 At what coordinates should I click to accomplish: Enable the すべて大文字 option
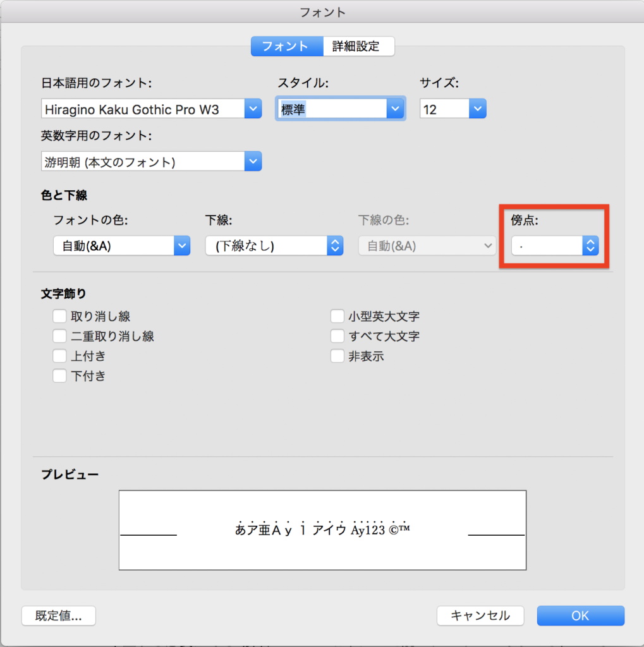(x=337, y=336)
